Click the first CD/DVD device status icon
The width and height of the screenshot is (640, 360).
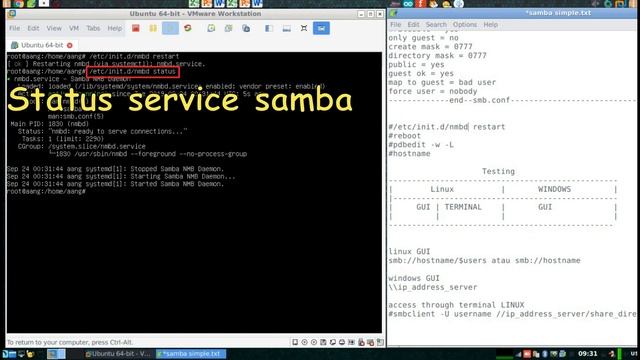pyautogui.click(x=304, y=342)
